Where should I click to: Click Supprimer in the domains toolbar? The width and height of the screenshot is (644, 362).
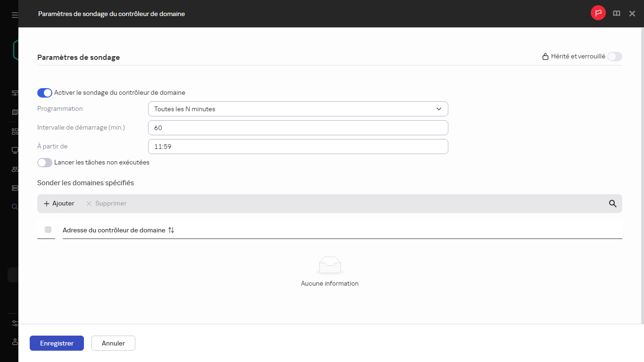pos(107,204)
